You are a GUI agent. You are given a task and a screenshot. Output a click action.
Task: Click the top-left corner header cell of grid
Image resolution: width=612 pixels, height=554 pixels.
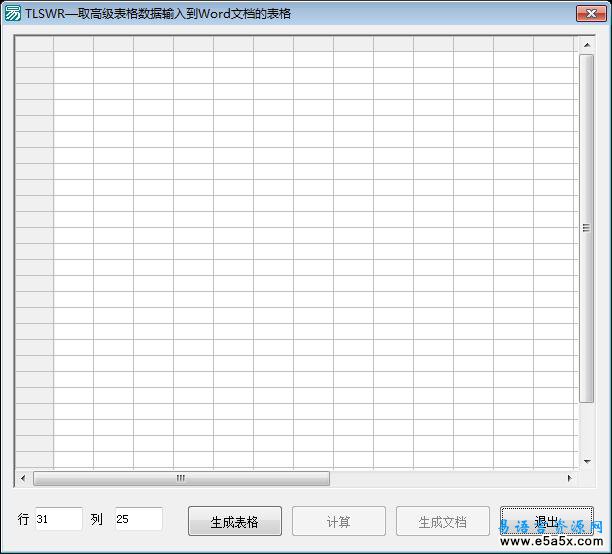34,43
